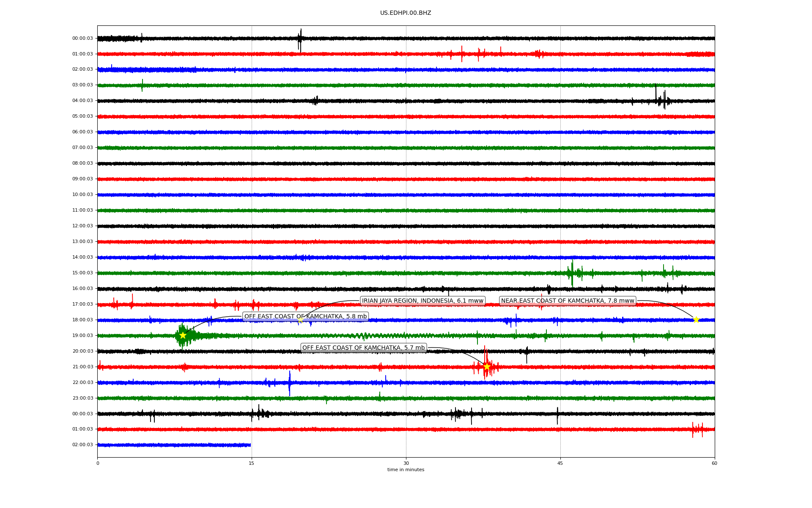Click the Near East Coast of Kamchatka 7.8 mww label
The image size is (812, 508).
[x=568, y=301]
